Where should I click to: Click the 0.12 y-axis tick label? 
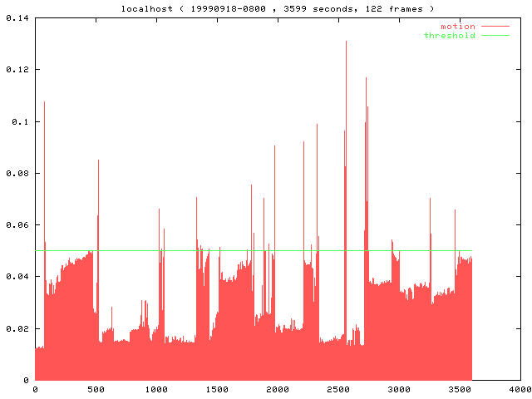tap(17, 69)
